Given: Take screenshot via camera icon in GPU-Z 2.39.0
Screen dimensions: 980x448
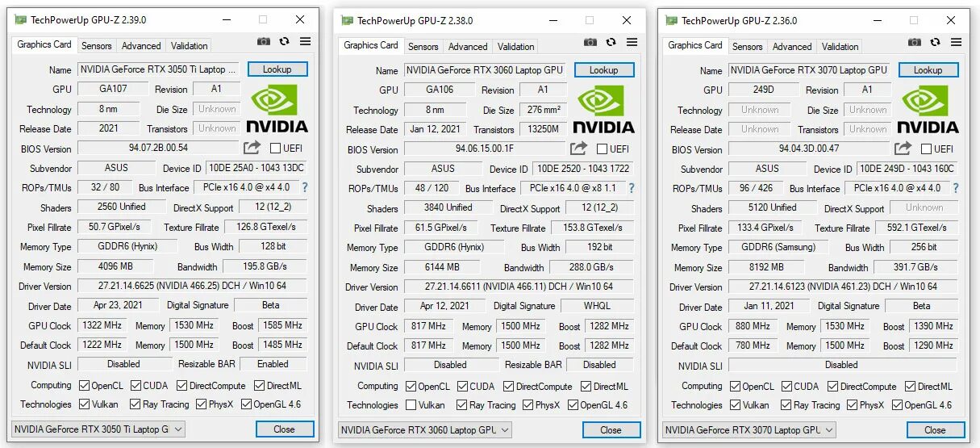Looking at the screenshot, I should click(264, 41).
